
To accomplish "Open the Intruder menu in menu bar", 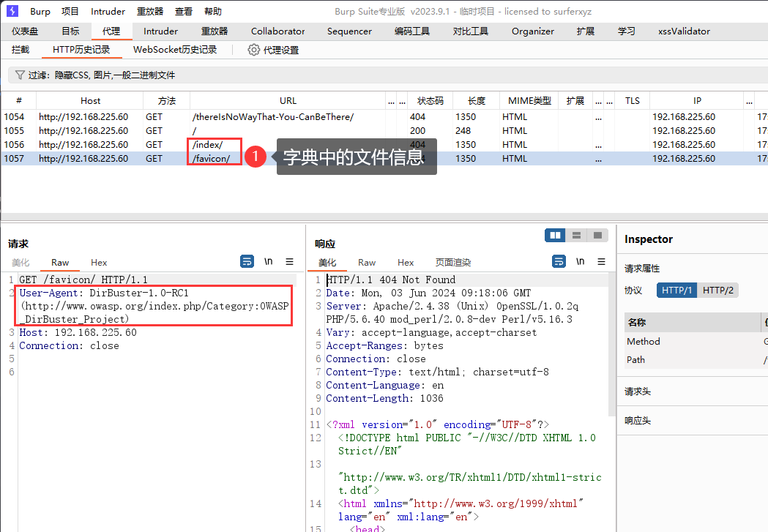I will point(108,11).
